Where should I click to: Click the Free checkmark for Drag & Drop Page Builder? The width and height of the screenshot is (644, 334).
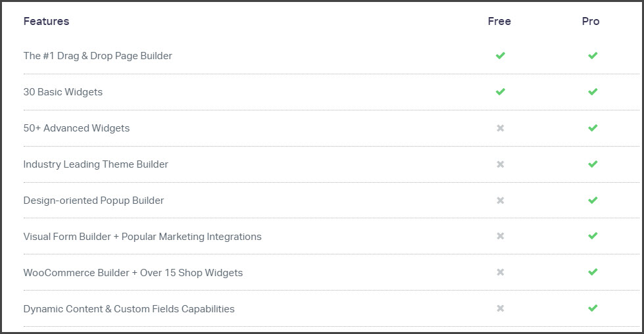(500, 55)
